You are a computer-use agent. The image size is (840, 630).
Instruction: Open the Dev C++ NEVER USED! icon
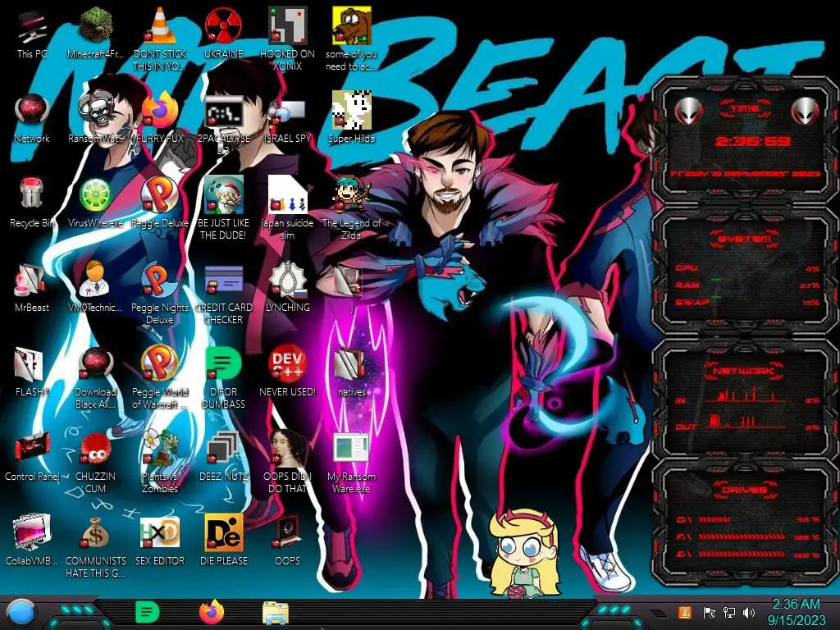pos(287,363)
